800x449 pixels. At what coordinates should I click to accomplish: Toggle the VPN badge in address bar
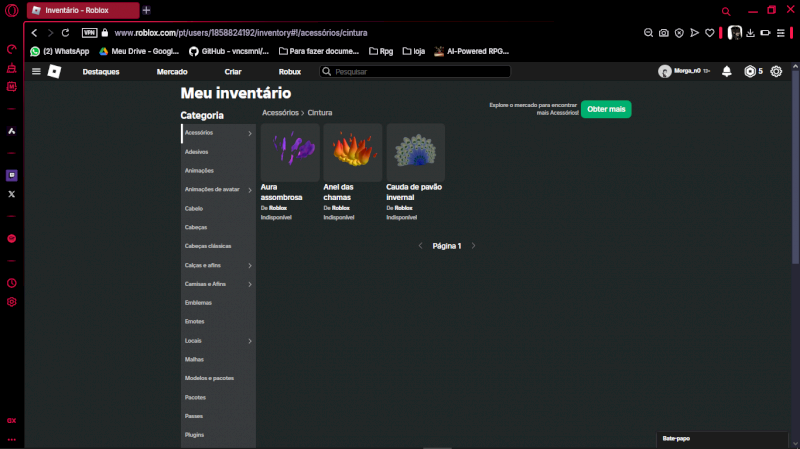pos(89,33)
